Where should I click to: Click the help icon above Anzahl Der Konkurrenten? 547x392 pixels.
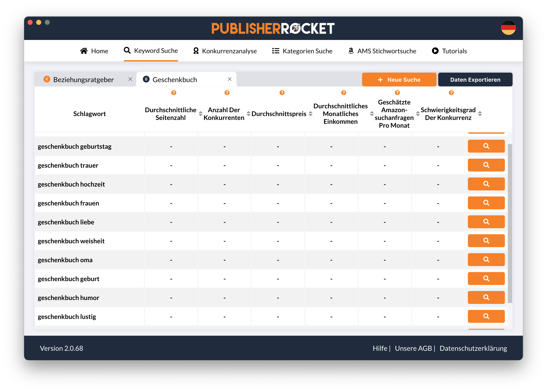click(x=227, y=93)
